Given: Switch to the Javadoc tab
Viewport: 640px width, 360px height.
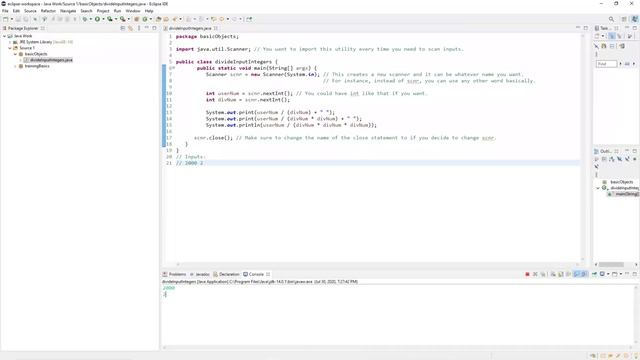Looking at the screenshot, I should tap(200, 274).
